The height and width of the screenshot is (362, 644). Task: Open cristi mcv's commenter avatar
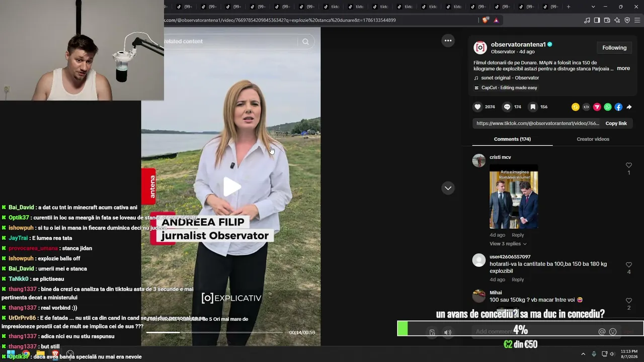(479, 160)
